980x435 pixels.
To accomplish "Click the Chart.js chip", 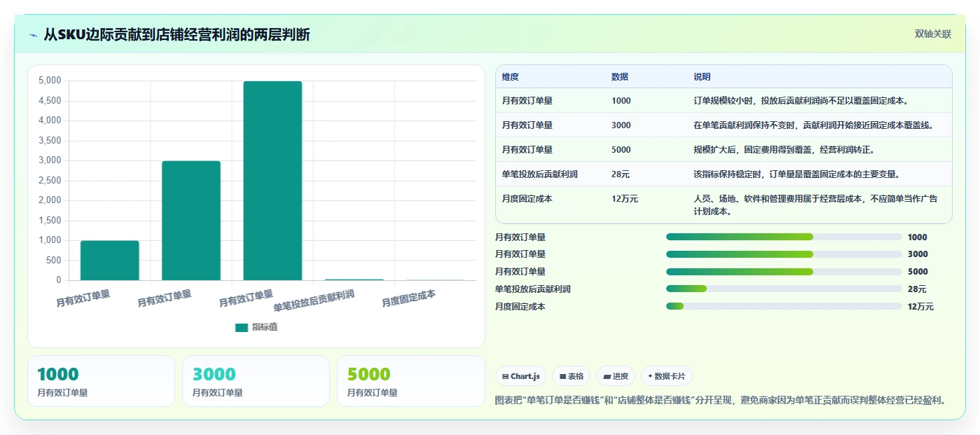I will (522, 376).
